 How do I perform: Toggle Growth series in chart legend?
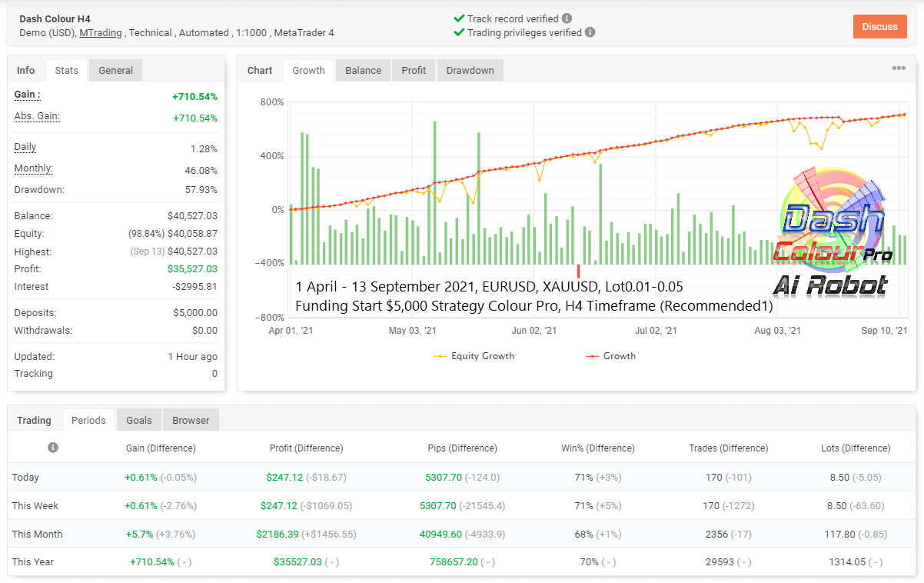[x=610, y=356]
